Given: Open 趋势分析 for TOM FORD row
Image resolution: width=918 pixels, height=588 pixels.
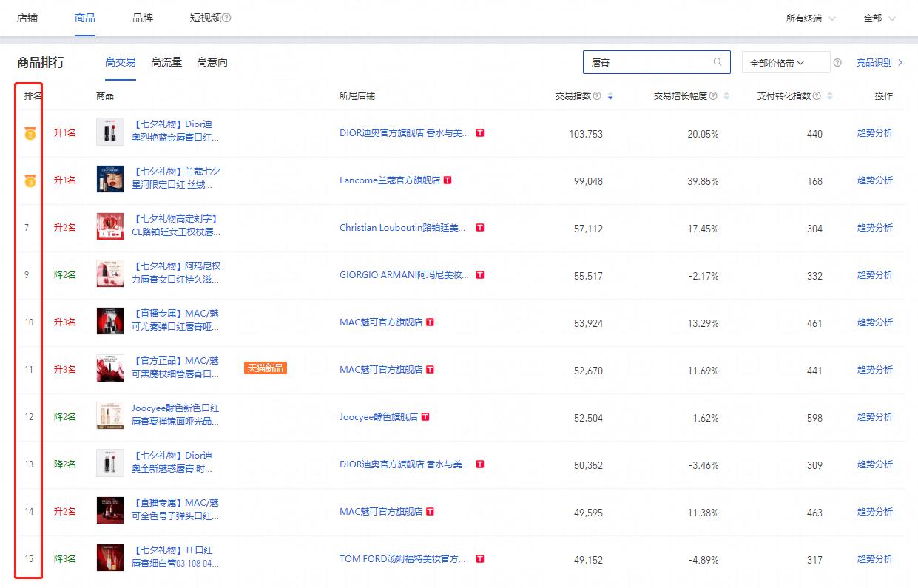Looking at the screenshot, I should 875,559.
